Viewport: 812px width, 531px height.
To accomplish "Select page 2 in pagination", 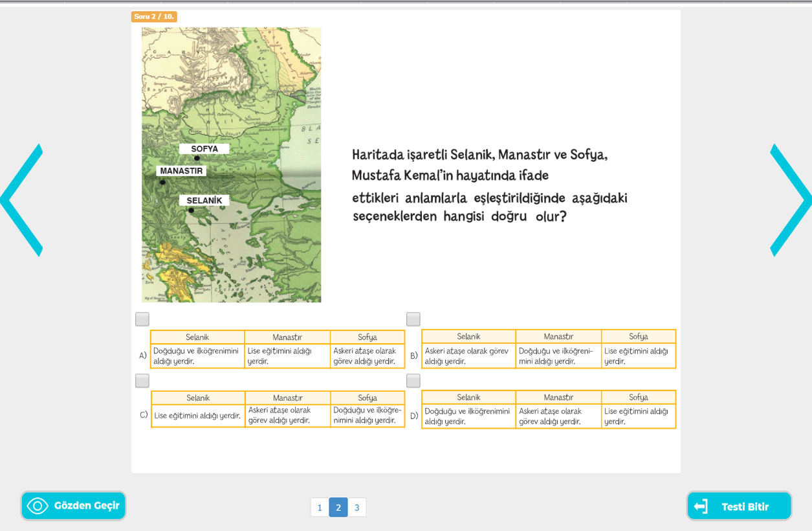I will tap(338, 507).
